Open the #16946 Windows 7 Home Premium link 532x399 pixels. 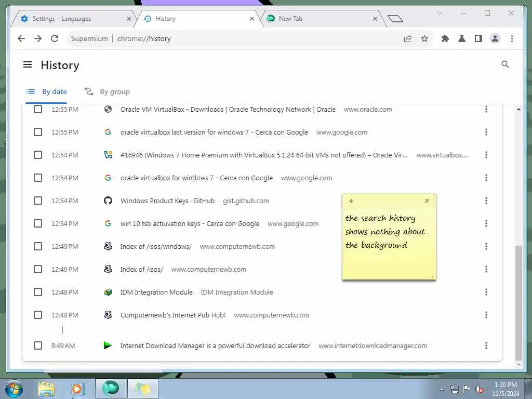click(263, 155)
